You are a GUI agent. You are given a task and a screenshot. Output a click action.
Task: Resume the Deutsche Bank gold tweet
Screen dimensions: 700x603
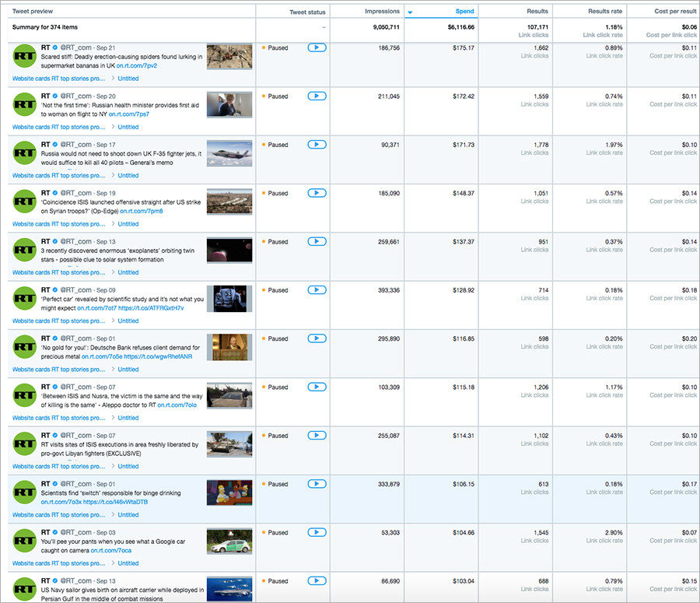317,338
